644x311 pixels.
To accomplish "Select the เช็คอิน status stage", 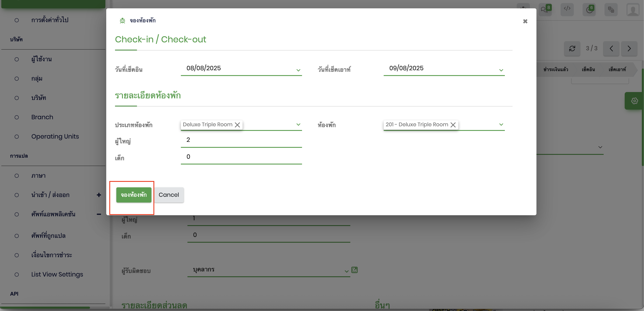I will click(588, 69).
